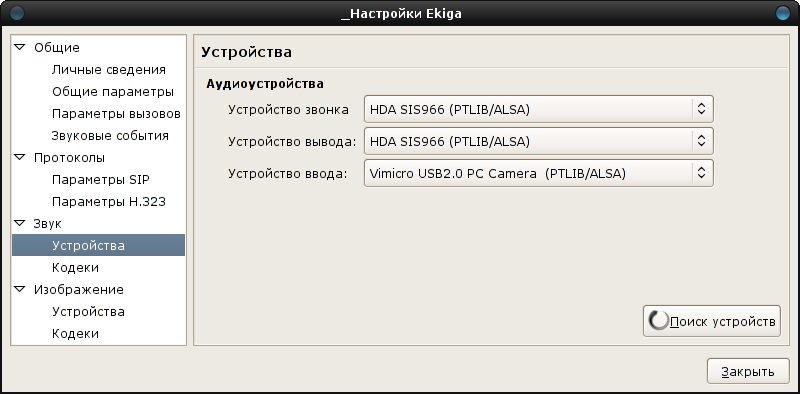Open the Устройство ввода dropdown
The height and width of the screenshot is (394, 800).
click(539, 174)
